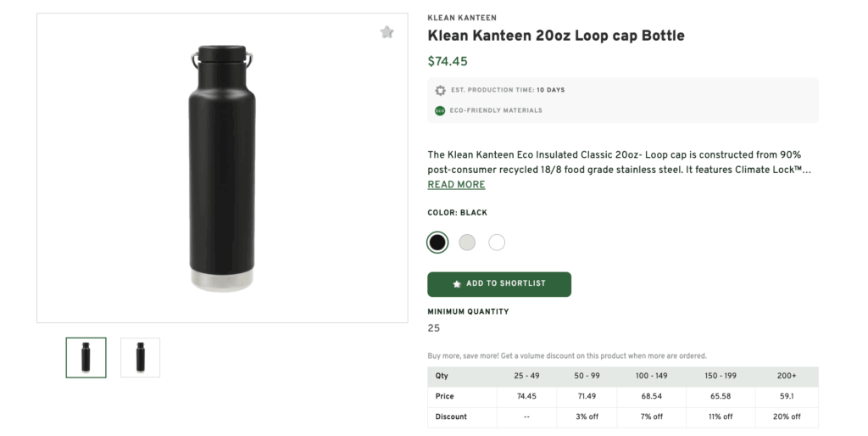
Task: Show the second bottle thumbnail image
Action: tap(140, 357)
